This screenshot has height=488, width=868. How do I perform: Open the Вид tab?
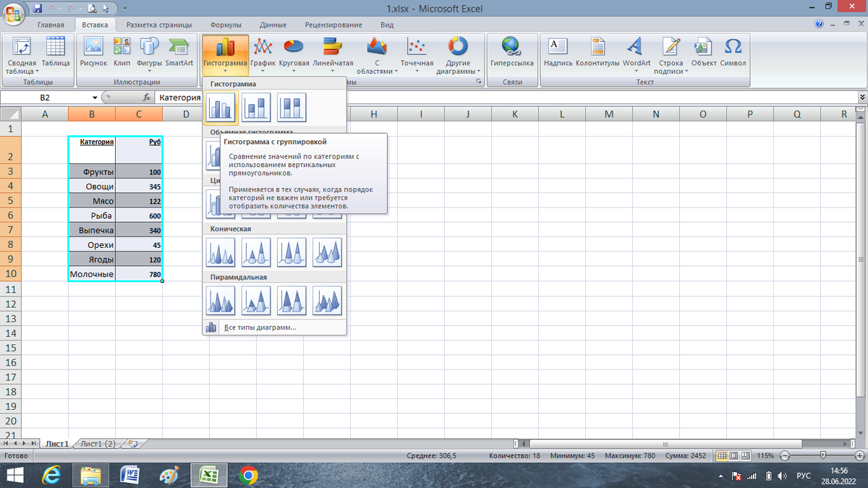coord(387,25)
